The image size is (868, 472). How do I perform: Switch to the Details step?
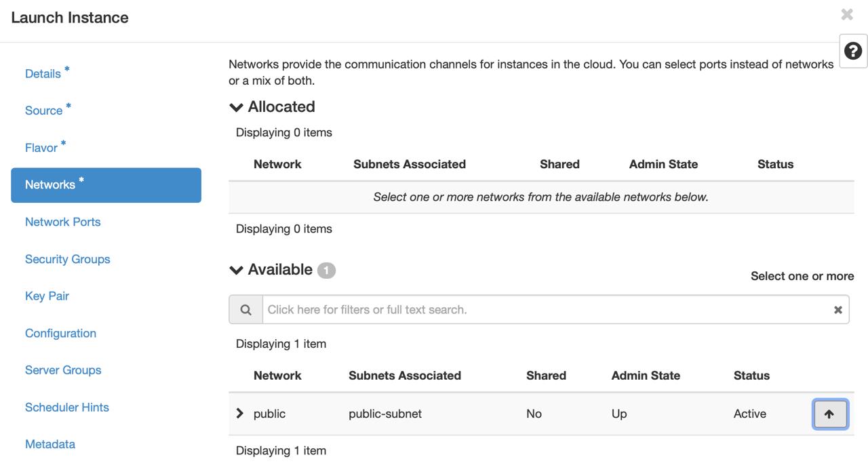coord(43,73)
